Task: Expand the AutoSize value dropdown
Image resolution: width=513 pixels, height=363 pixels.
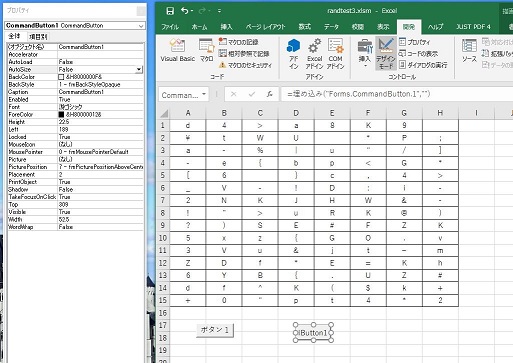Action: click(x=139, y=69)
